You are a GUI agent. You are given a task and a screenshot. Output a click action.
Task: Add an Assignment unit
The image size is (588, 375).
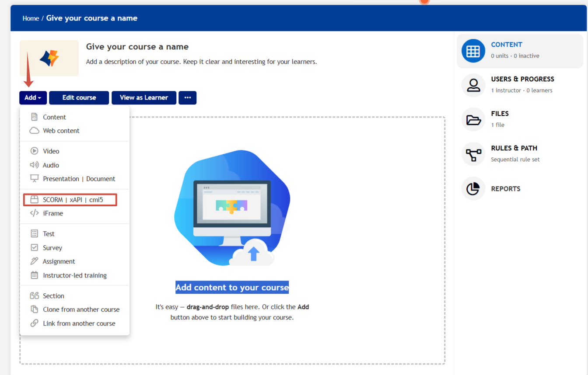tap(59, 261)
